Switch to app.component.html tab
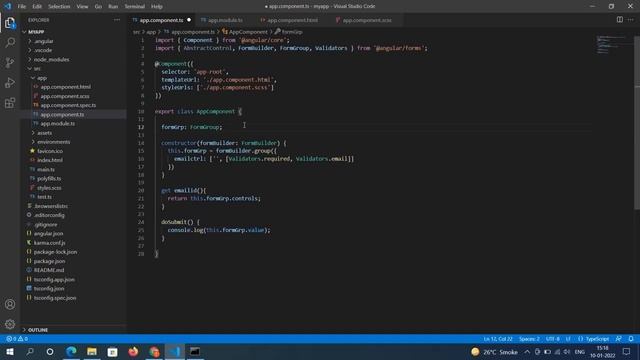Image resolution: width=640 pixels, height=360 pixels. coord(292,20)
